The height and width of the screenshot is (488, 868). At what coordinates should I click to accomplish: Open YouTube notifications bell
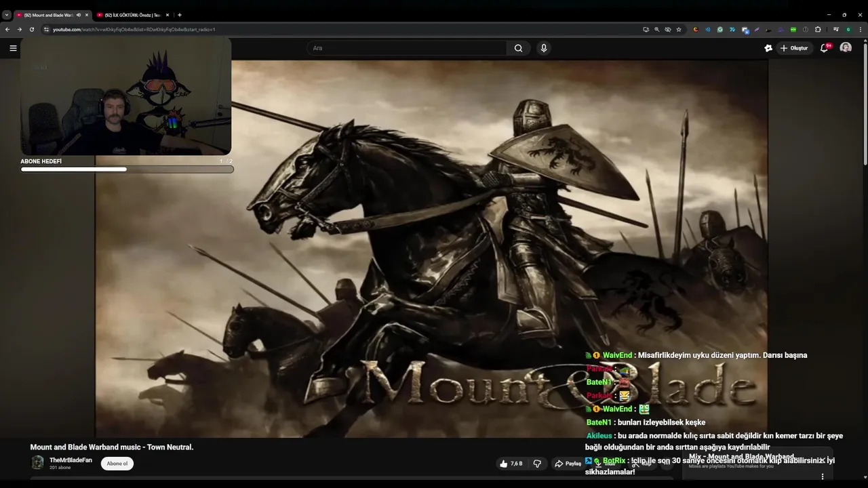[825, 48]
